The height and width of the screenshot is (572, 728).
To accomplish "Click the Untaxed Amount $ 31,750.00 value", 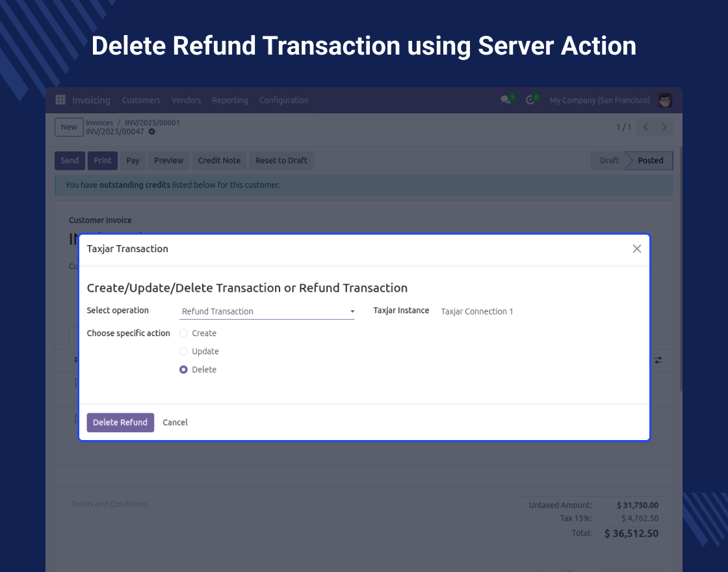I will [637, 505].
